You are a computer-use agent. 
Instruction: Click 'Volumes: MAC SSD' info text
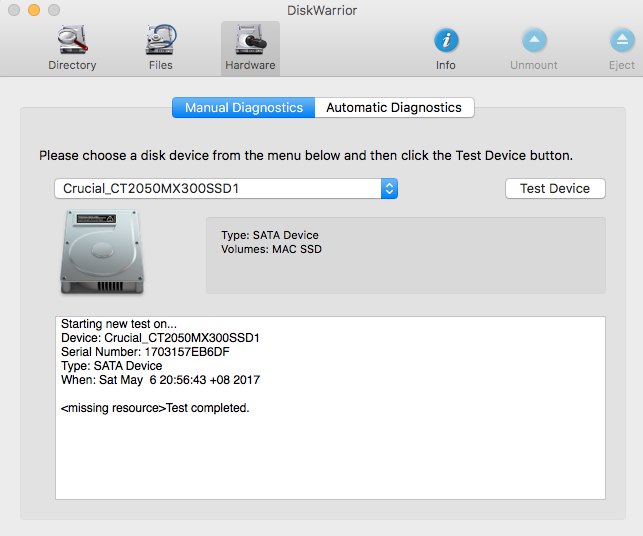(271, 249)
